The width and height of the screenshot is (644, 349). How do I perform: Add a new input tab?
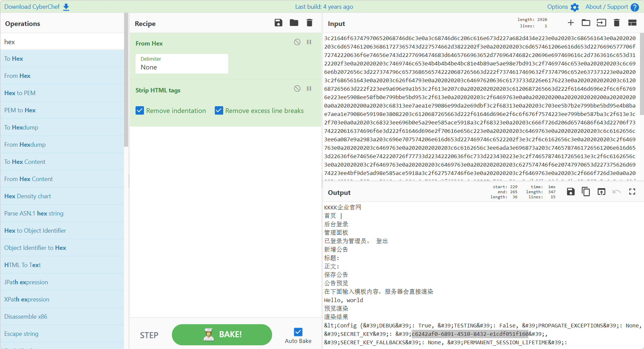click(570, 23)
